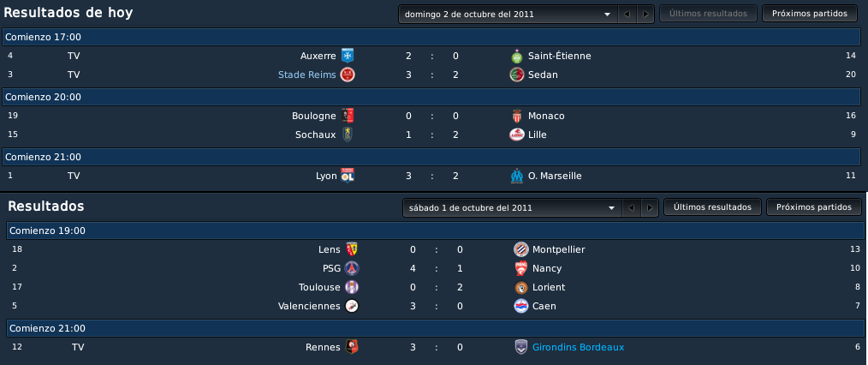Image resolution: width=868 pixels, height=365 pixels.
Task: Go to previous day in Resultados de hoy
Action: point(627,14)
